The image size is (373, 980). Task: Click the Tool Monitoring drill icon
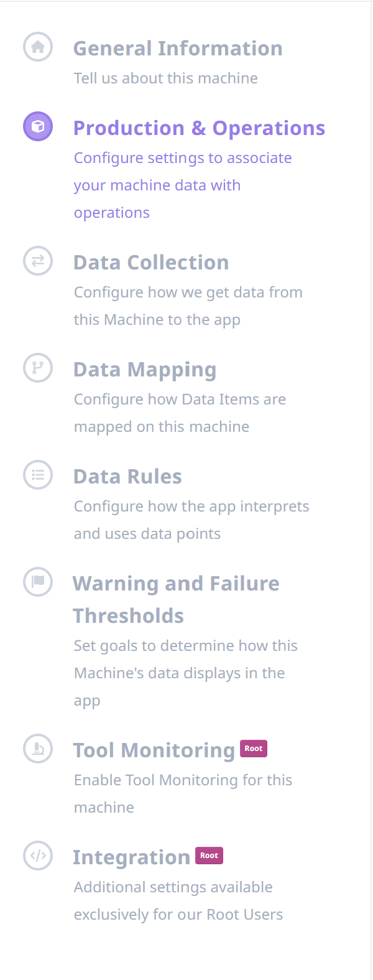[38, 749]
